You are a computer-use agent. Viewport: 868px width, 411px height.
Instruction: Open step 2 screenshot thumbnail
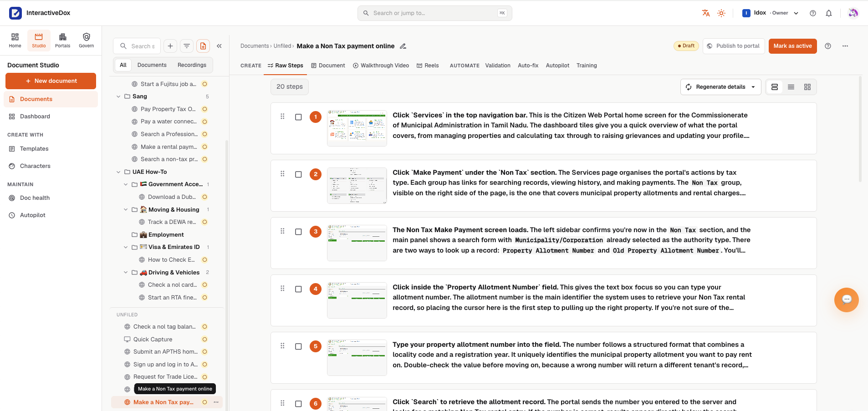tap(357, 186)
